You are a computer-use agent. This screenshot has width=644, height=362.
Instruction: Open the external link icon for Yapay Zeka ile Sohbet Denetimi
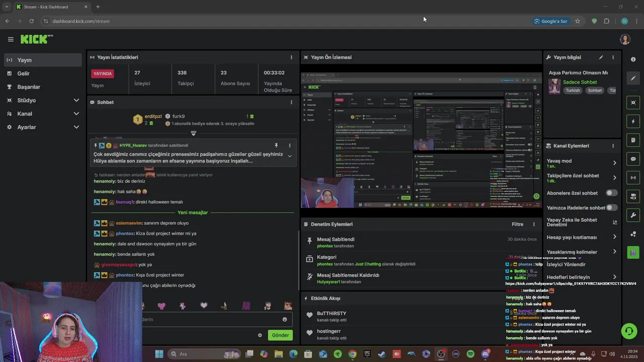pyautogui.click(x=615, y=222)
